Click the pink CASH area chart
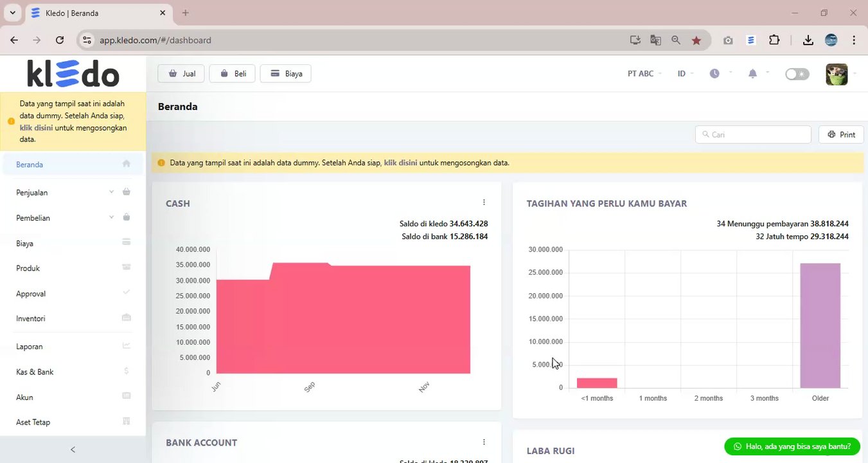 [343, 318]
